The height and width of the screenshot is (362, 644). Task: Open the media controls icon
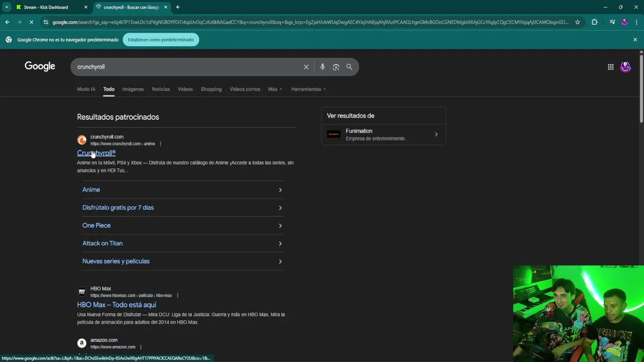click(x=612, y=22)
